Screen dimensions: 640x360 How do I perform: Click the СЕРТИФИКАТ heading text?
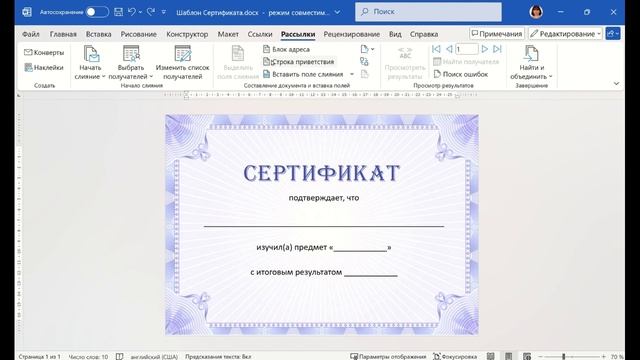coord(322,173)
